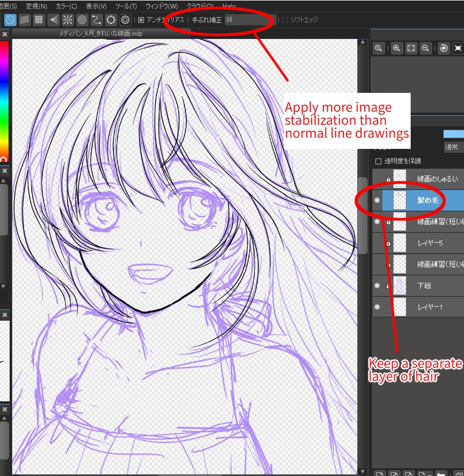Open the snap settings gear icon
The width and height of the screenshot is (464, 476).
124,20
